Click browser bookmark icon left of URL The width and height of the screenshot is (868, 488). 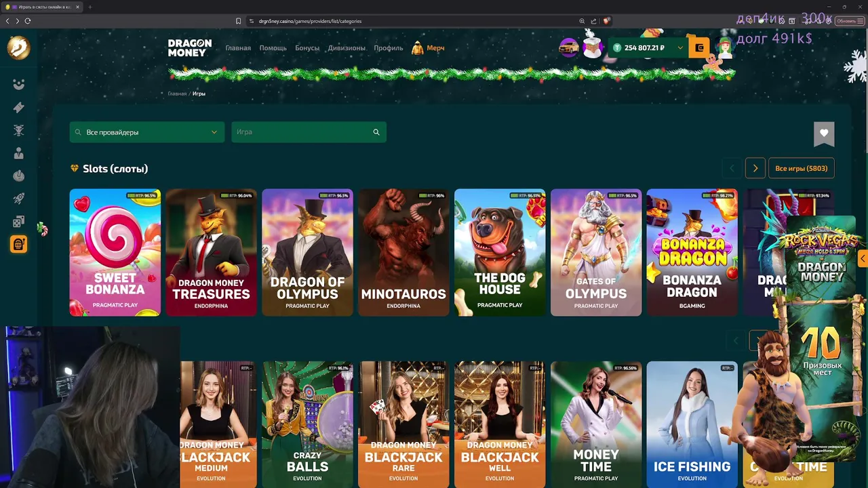(x=238, y=21)
